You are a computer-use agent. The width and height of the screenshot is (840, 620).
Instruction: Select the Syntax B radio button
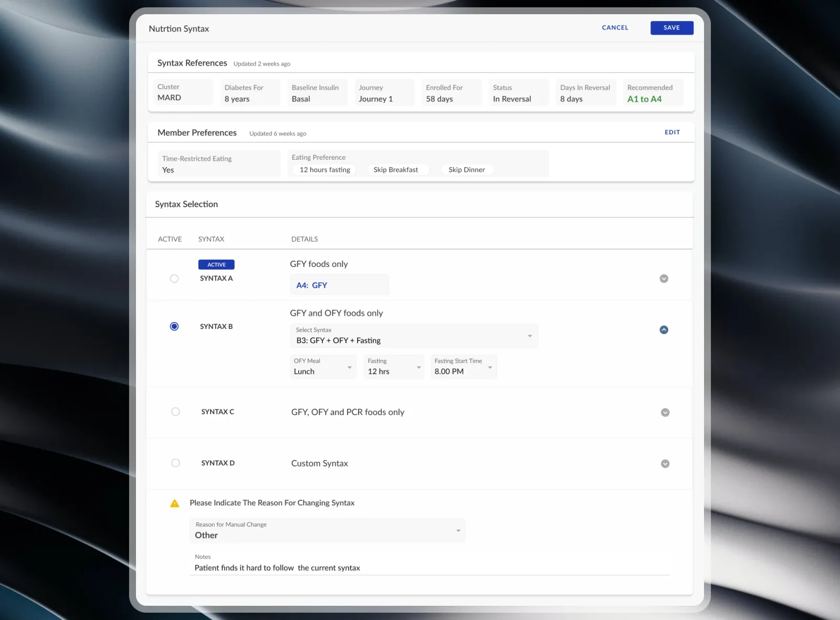click(174, 326)
